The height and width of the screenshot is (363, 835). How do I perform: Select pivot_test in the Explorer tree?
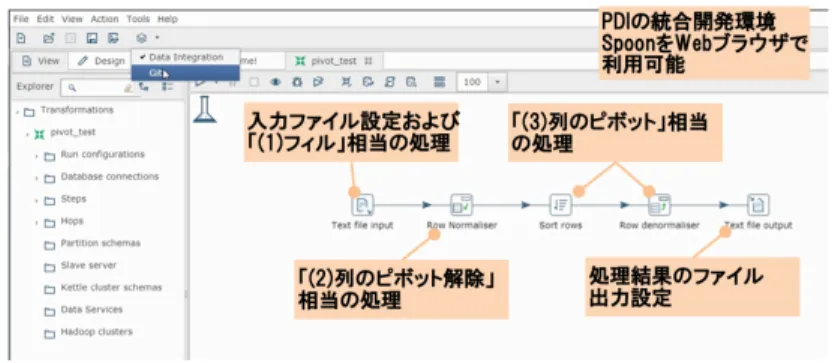[73, 133]
